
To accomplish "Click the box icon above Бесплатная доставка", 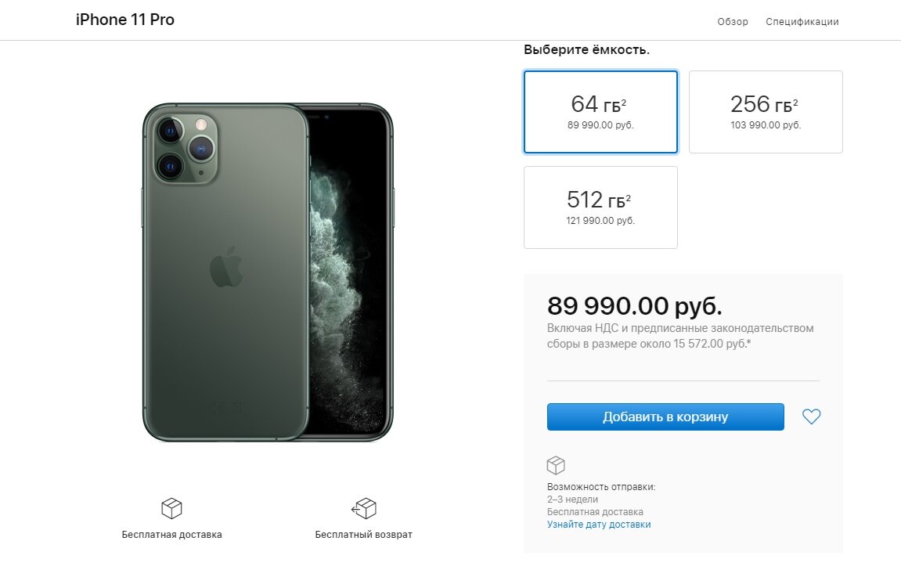I will pos(171,509).
